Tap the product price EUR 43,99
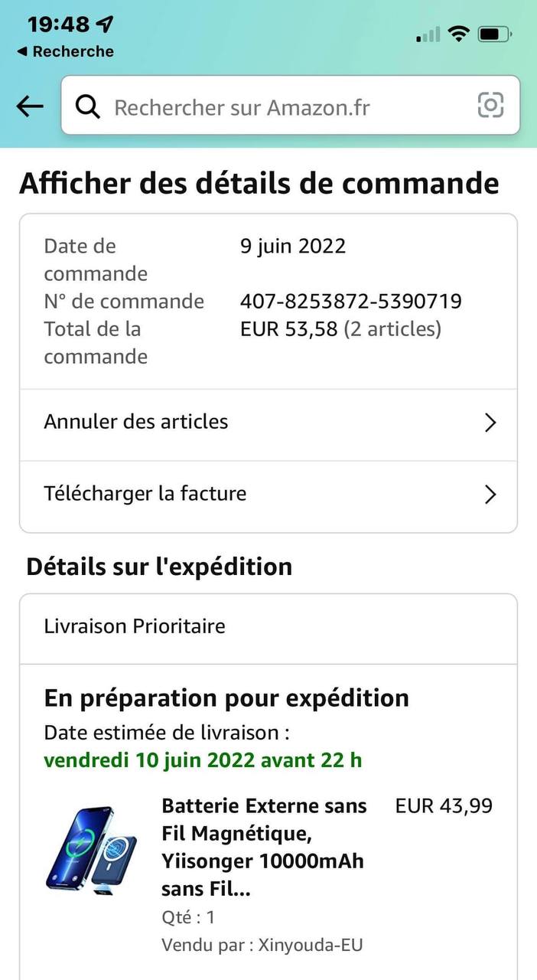Image resolution: width=537 pixels, height=980 pixels. pos(444,805)
